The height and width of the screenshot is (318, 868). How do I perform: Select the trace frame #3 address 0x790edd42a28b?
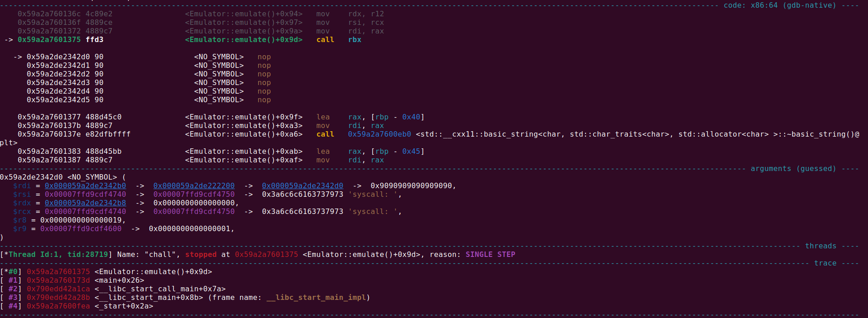click(x=58, y=298)
